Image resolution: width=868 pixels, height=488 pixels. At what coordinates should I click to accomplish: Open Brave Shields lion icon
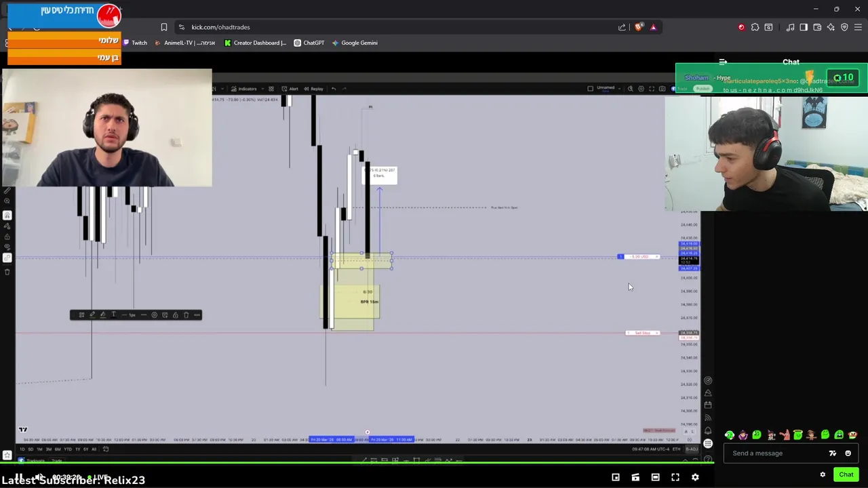pos(639,27)
